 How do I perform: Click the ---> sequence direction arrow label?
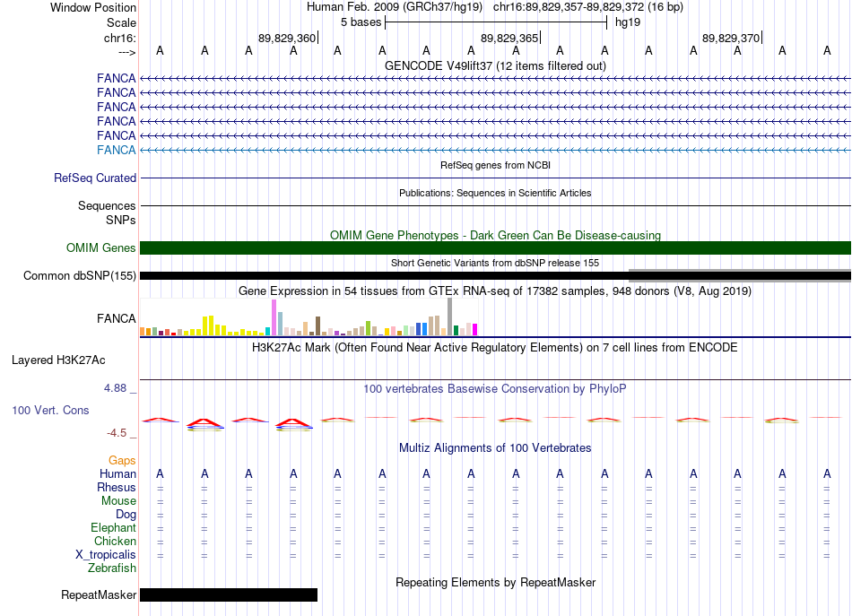point(127,52)
